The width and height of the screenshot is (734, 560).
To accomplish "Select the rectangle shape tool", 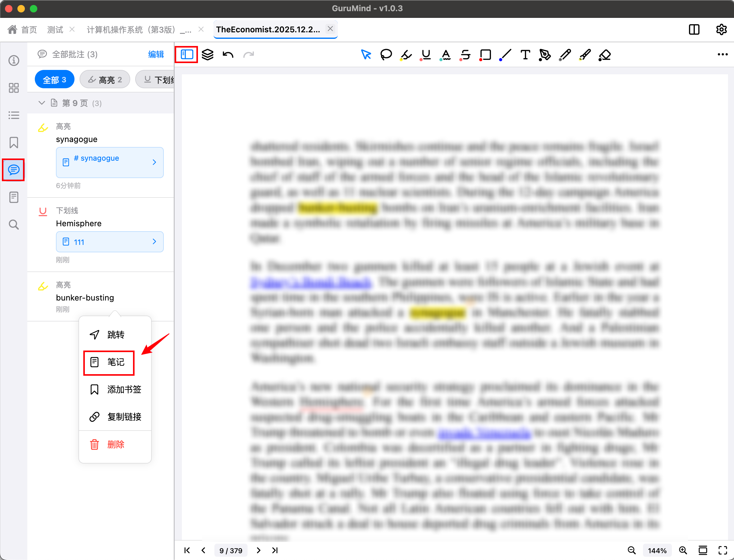I will [x=485, y=55].
